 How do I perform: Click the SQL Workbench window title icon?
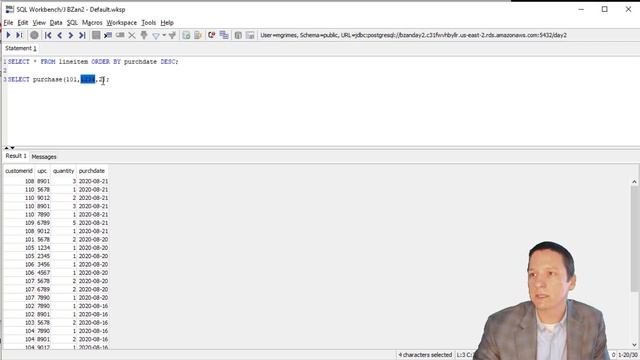[x=9, y=9]
